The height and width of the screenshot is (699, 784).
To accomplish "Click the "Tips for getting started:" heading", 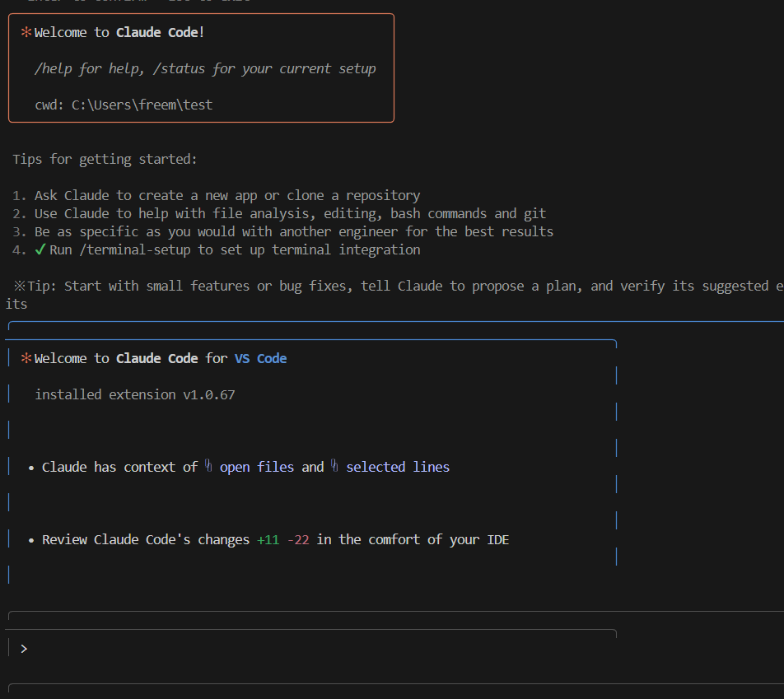I will (x=105, y=159).
